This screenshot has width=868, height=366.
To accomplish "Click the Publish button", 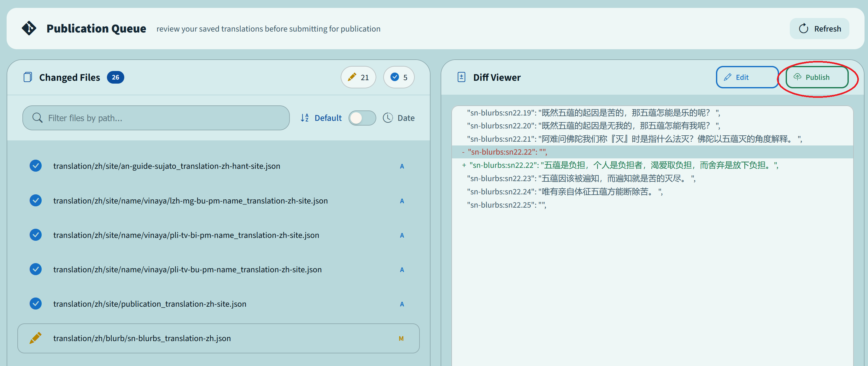I will (817, 77).
